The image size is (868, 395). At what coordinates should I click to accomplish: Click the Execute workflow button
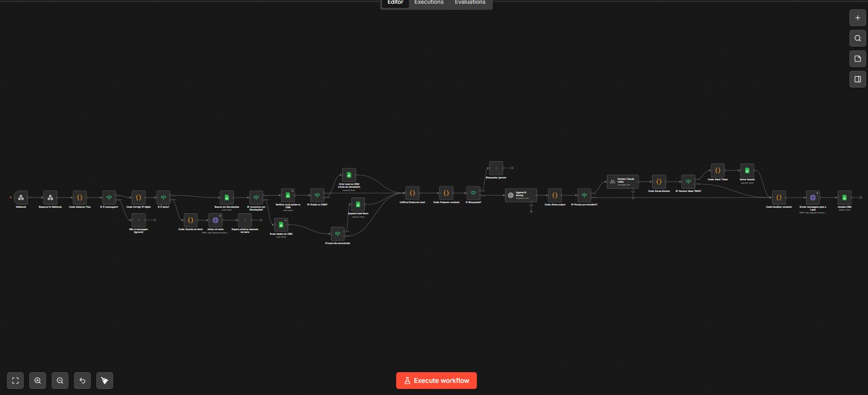437,381
